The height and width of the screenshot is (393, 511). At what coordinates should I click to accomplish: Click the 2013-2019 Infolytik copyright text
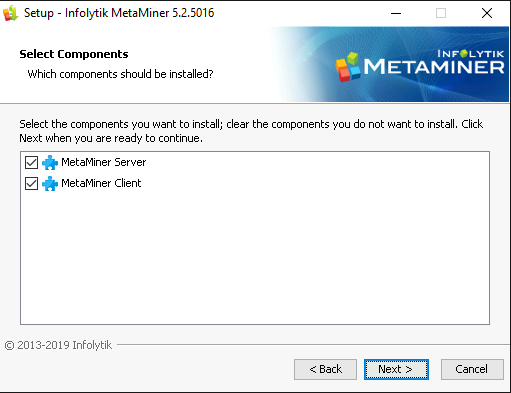click(58, 345)
